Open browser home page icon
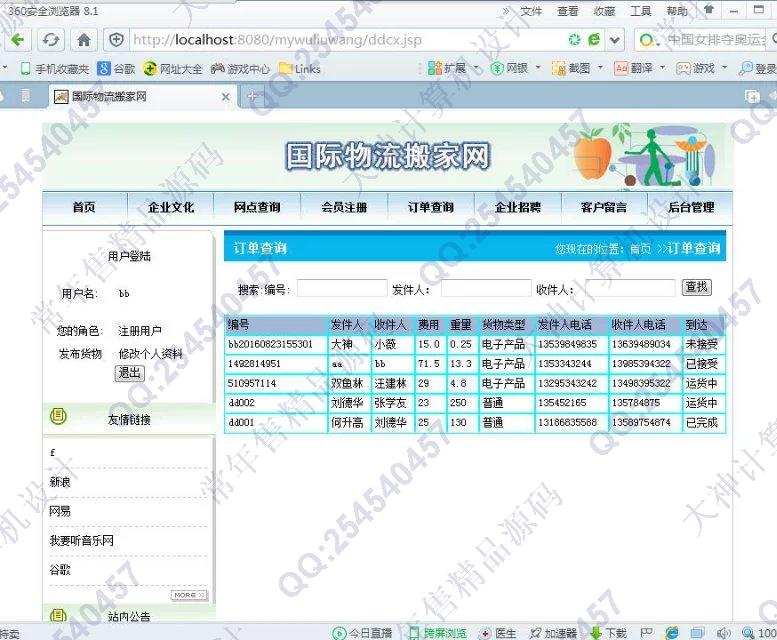777x640 pixels. click(x=84, y=40)
